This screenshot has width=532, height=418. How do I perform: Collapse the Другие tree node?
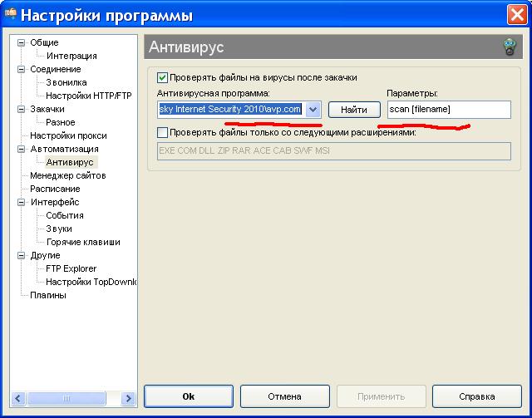[22, 255]
